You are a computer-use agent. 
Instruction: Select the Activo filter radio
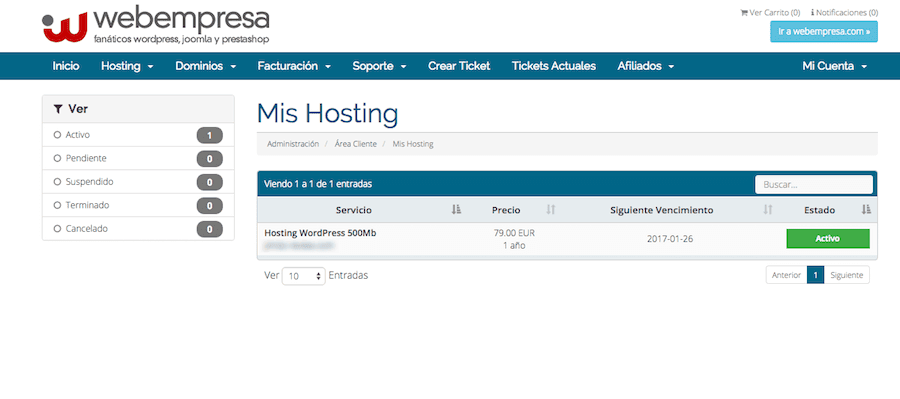click(x=57, y=135)
